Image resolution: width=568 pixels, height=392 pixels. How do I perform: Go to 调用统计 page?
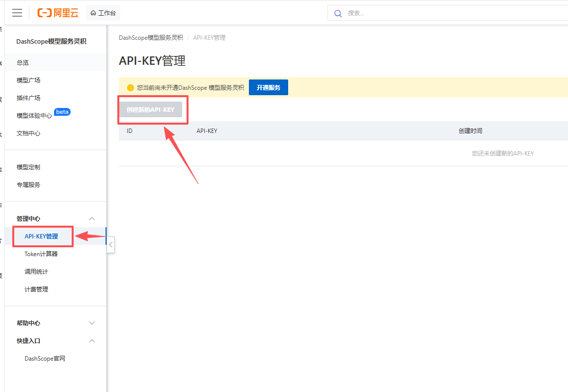point(36,272)
